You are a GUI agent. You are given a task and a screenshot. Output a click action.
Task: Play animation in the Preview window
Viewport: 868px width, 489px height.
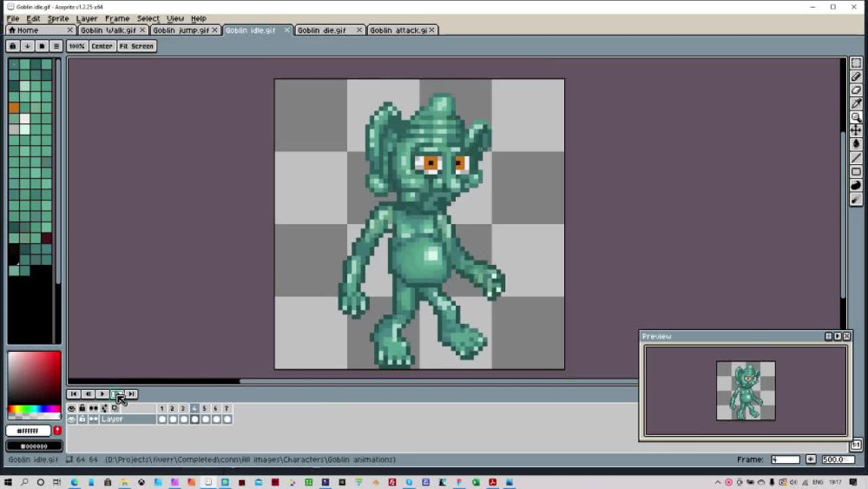(x=838, y=336)
